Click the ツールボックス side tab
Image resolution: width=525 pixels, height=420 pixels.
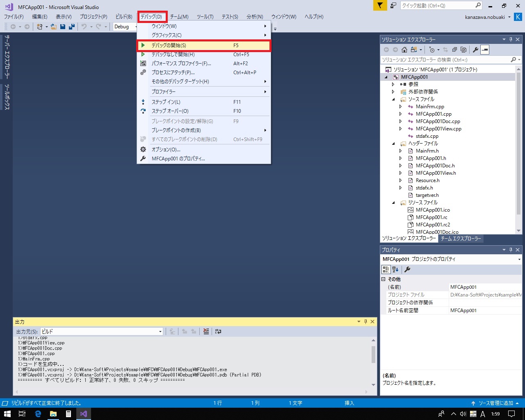(x=7, y=97)
